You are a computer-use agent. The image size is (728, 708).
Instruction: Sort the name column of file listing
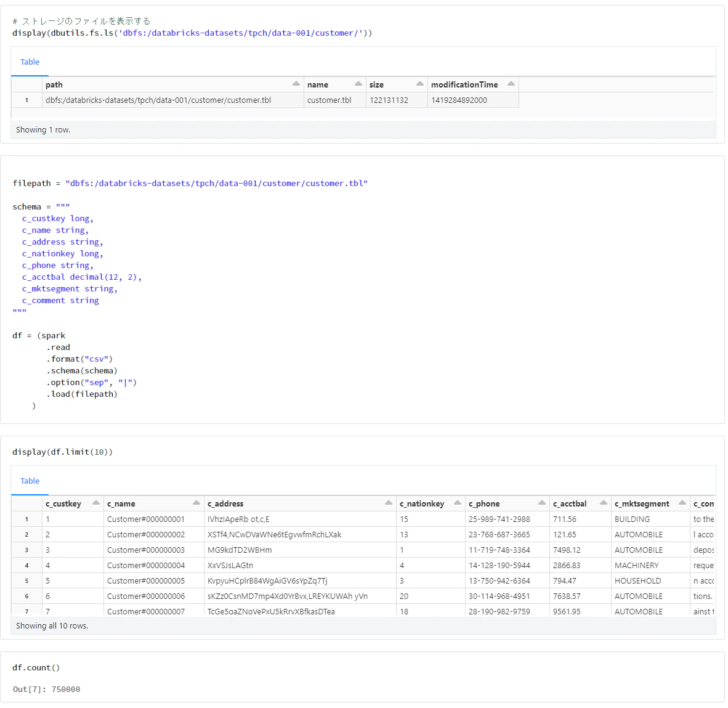pos(358,84)
